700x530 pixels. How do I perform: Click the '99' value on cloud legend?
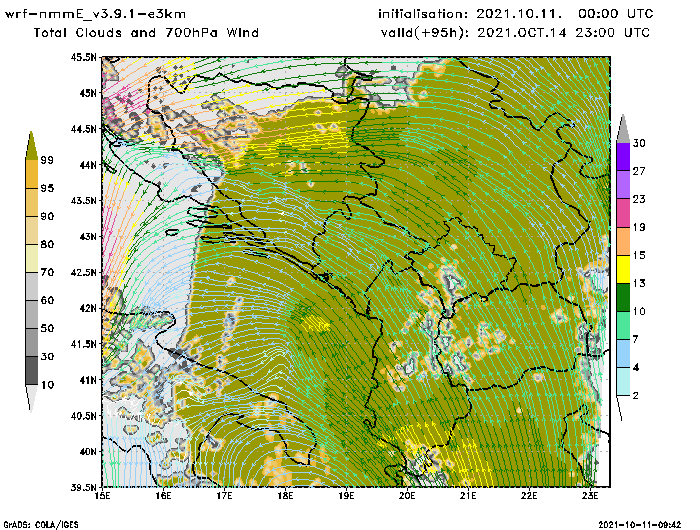47,160
